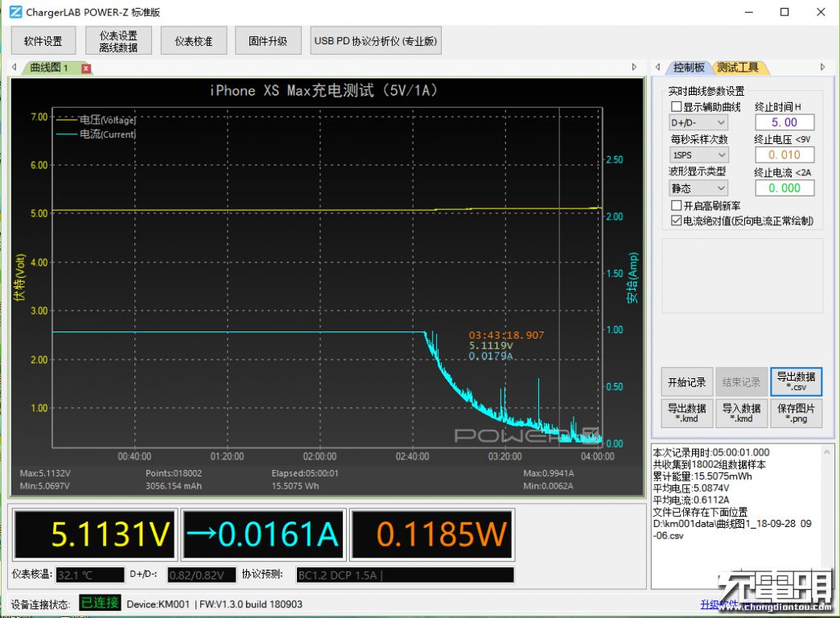The height and width of the screenshot is (618, 840).
Task: Click Max:0.9941A current statistic
Action: [549, 473]
